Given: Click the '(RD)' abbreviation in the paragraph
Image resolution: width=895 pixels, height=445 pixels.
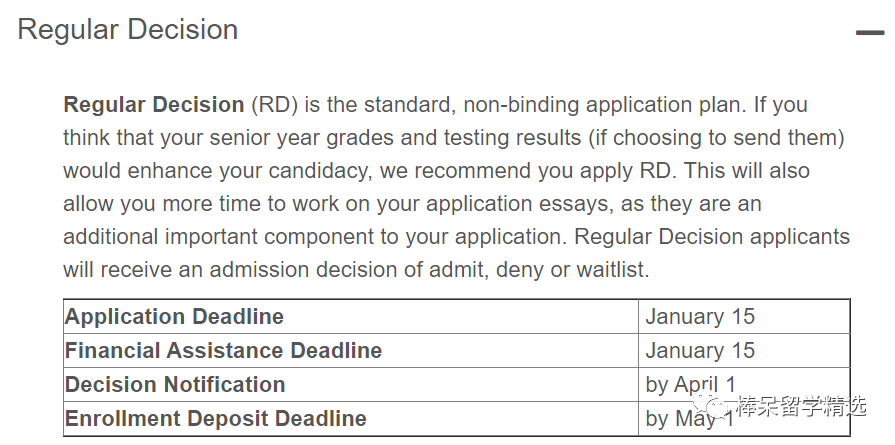Looking at the screenshot, I should pyautogui.click(x=273, y=104).
